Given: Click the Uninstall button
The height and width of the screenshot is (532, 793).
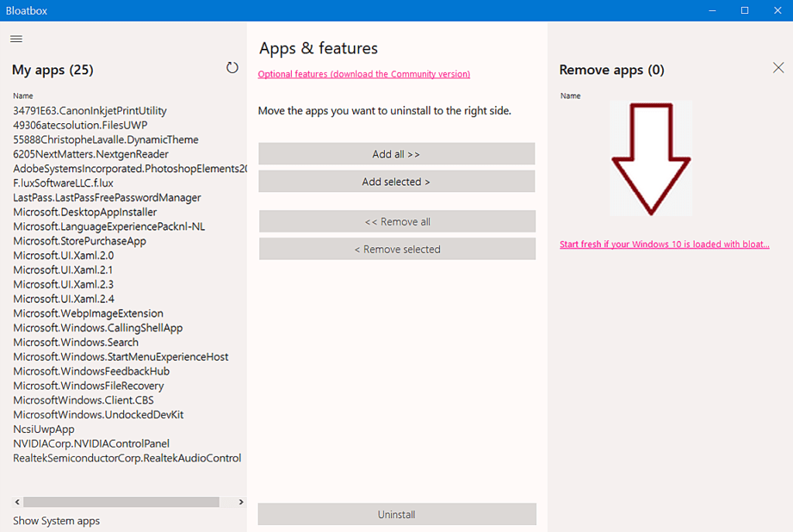Looking at the screenshot, I should [397, 514].
